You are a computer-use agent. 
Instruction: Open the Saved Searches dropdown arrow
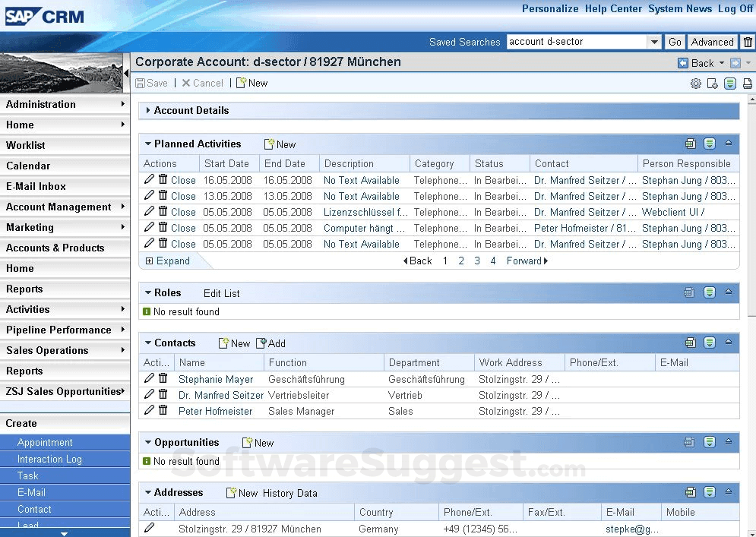point(653,42)
